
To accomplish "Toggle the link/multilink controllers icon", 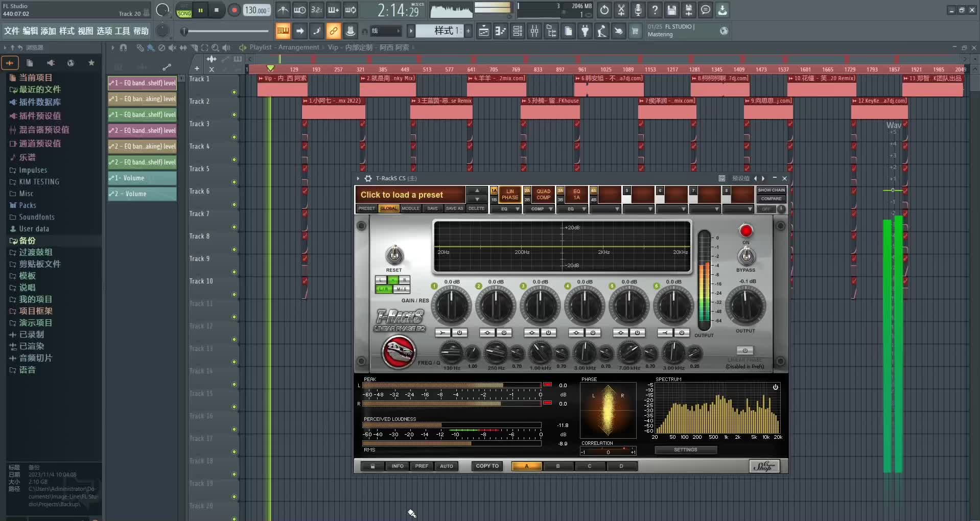I will pos(333,31).
